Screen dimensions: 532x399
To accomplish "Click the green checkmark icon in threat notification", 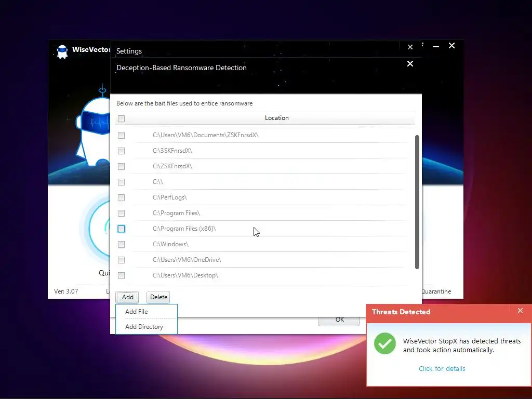I will point(385,343).
